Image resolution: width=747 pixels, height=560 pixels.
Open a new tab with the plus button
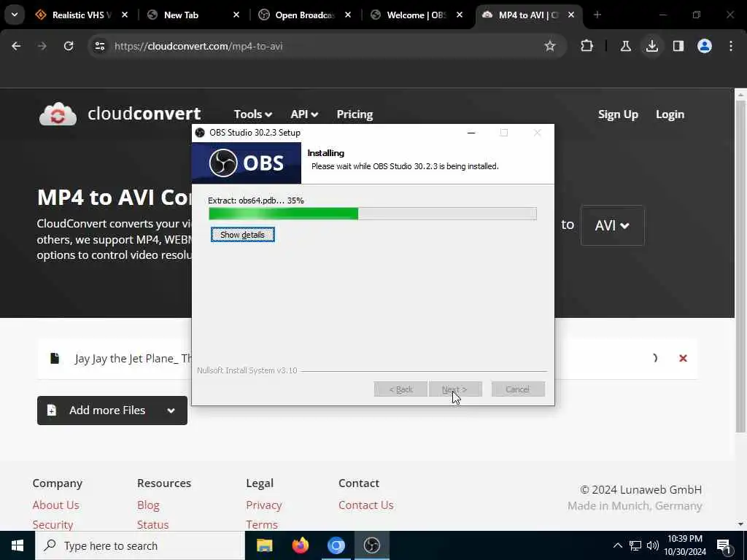[x=597, y=15]
